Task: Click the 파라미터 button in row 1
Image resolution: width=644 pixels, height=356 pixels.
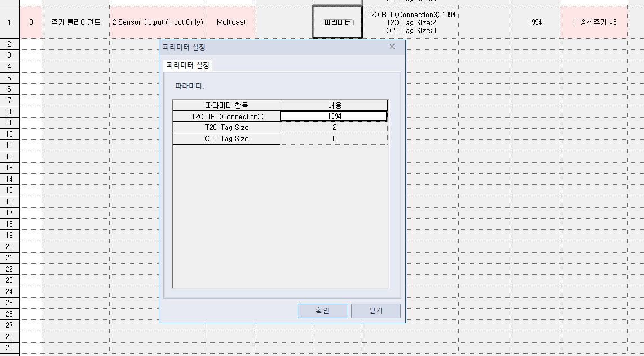Action: coord(337,22)
